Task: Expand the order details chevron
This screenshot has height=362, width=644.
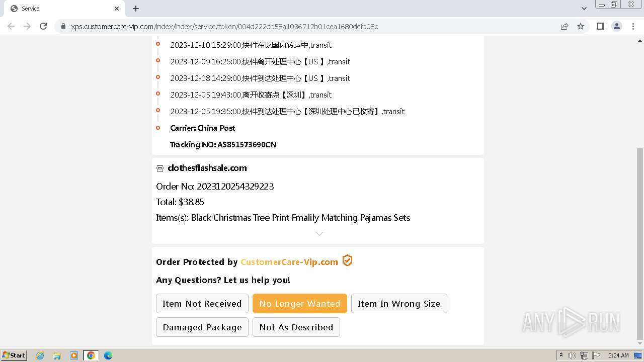Action: point(319,233)
